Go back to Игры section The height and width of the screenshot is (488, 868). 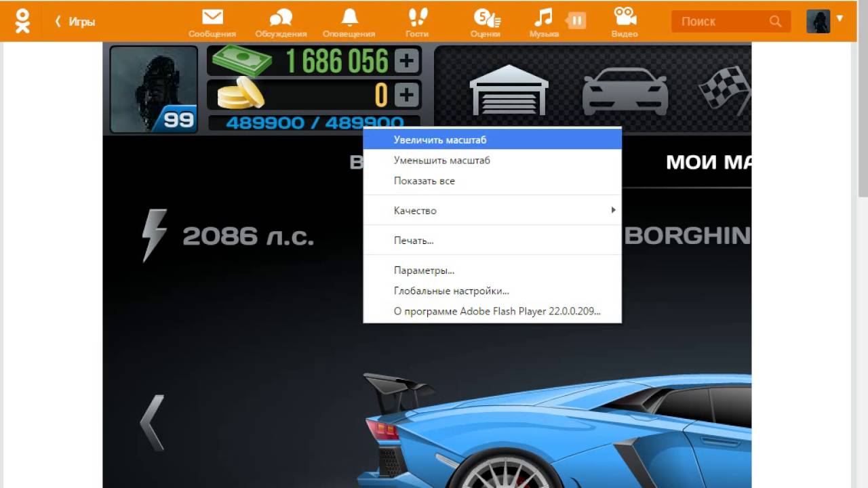point(75,22)
